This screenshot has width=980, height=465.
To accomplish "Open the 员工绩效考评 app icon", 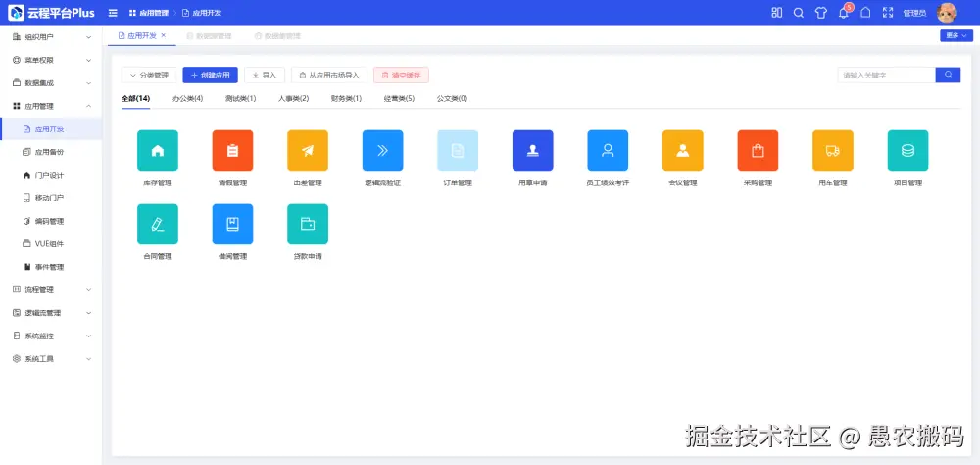I will tap(608, 150).
